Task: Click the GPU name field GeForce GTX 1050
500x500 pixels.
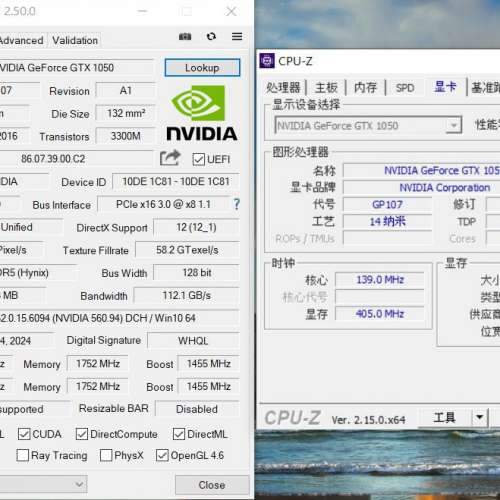Action: 76,68
